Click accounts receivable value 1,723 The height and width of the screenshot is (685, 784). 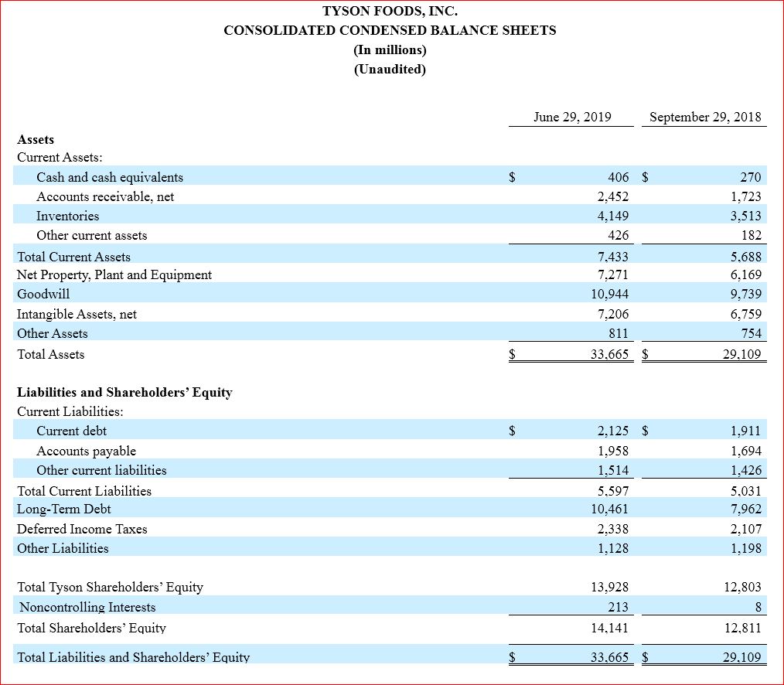[x=745, y=196]
